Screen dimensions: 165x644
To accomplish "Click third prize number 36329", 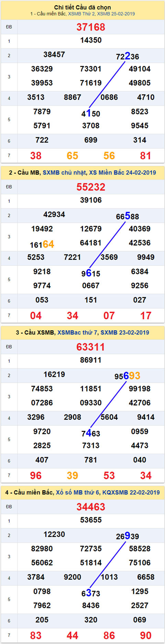I will point(42,69).
